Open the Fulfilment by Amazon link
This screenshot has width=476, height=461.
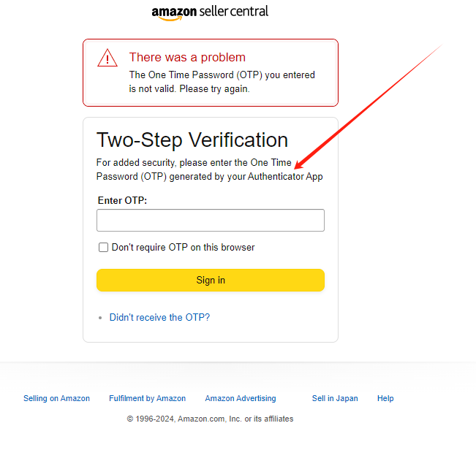147,398
